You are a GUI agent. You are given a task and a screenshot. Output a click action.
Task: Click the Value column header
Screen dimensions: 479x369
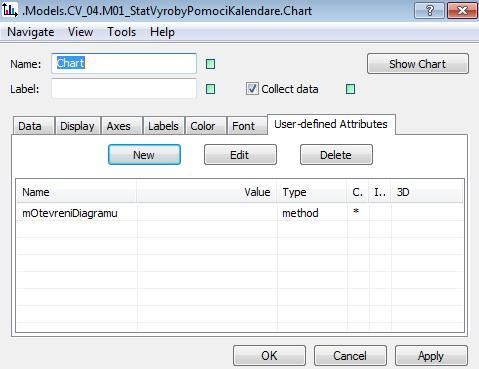click(x=207, y=192)
